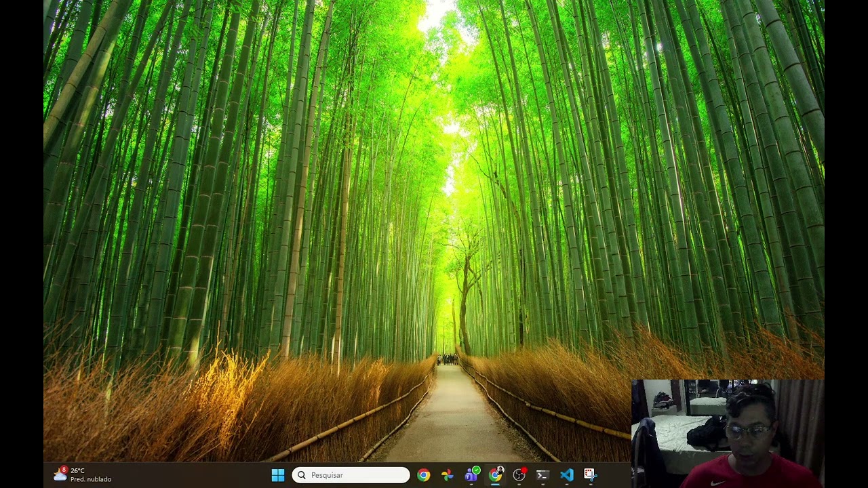Click the Pesquisar search box
Image resolution: width=868 pixels, height=488 pixels.
point(351,475)
